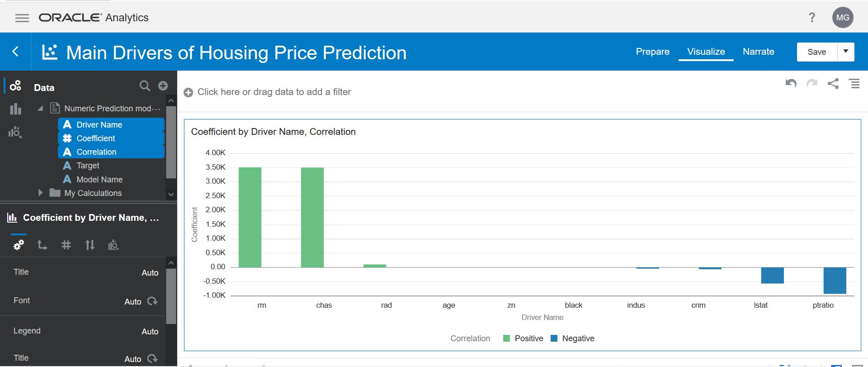Screen dimensions: 868x367
Task: Open the Narrate view
Action: point(758,52)
